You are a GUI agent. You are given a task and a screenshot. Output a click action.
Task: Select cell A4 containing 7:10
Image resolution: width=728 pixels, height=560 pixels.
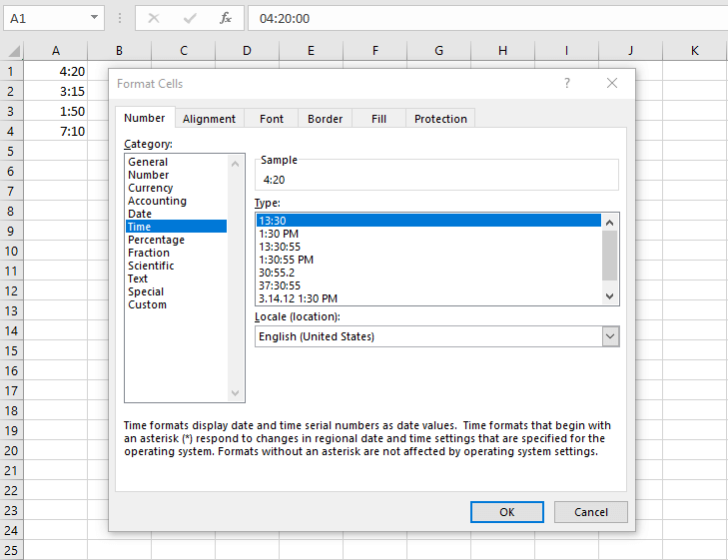coord(55,132)
